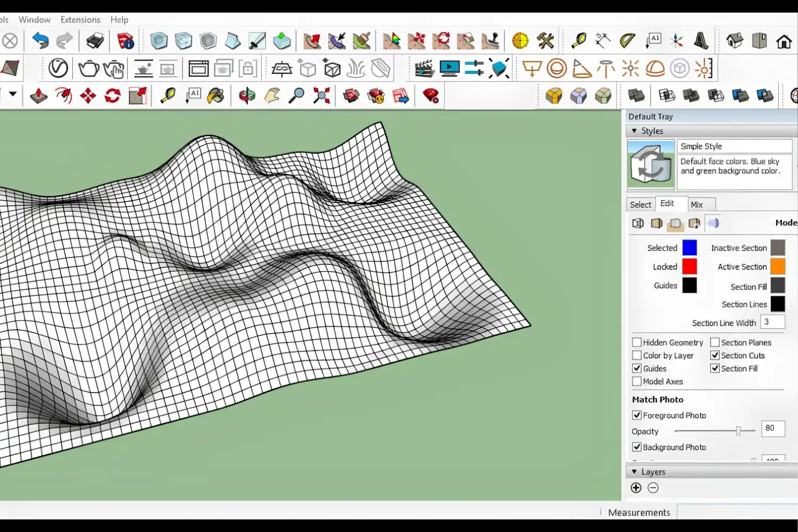Select the Stamp sandbox tool
798x532 pixels.
pyautogui.click(x=491, y=40)
